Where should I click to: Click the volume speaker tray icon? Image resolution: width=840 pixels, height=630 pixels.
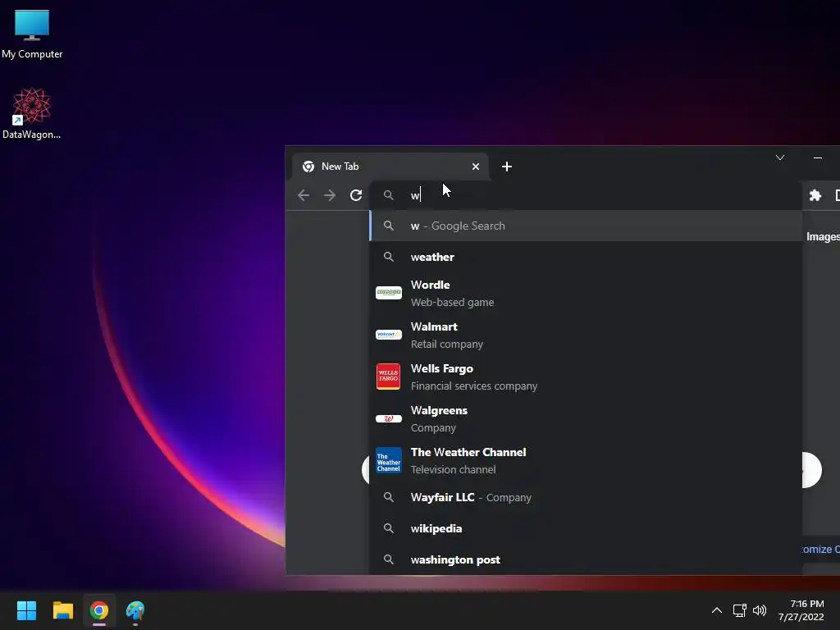pos(760,610)
